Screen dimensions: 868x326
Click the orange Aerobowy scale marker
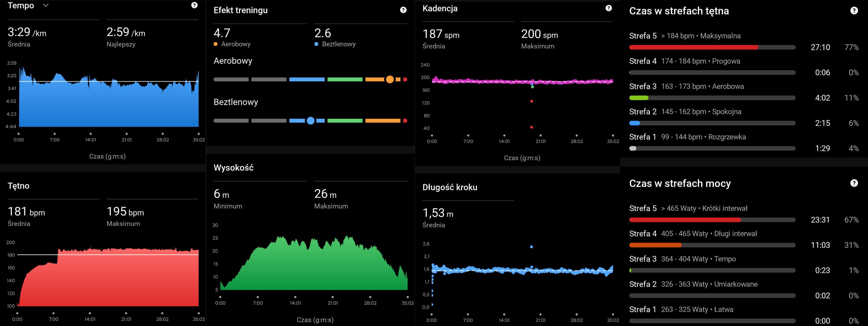click(x=389, y=79)
